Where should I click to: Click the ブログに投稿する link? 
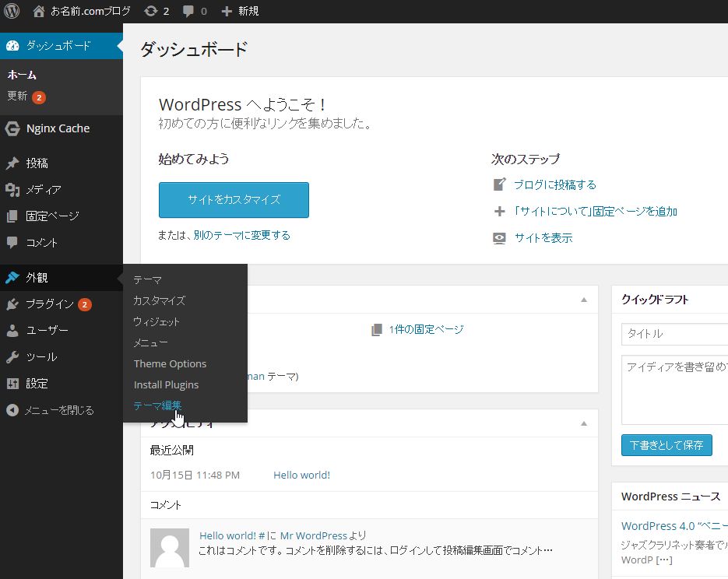[x=555, y=184]
